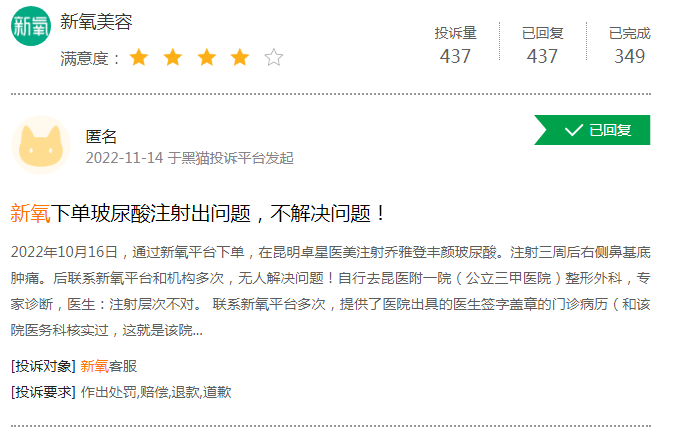The image size is (674, 434).
Task: Click the highlighted 新氧 keyword in title
Action: click(31, 213)
